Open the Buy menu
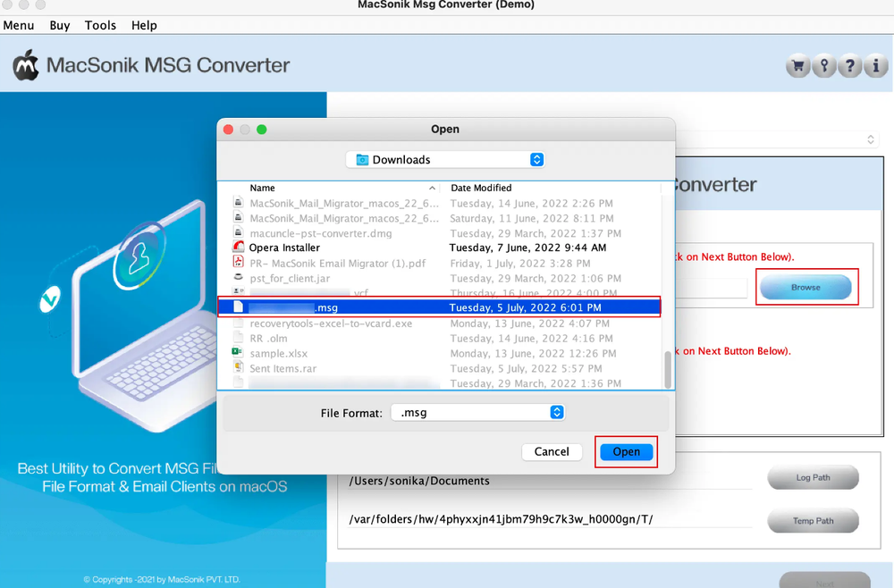 point(59,25)
